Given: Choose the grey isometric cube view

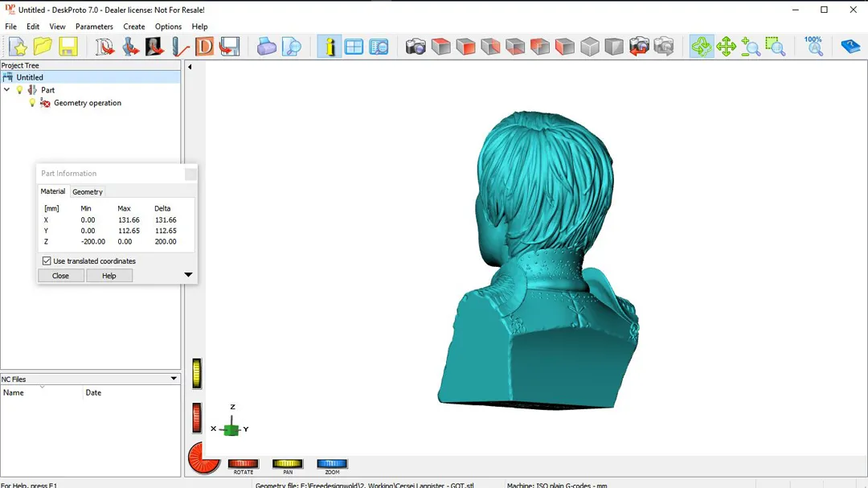Looking at the screenshot, I should pyautogui.click(x=590, y=47).
